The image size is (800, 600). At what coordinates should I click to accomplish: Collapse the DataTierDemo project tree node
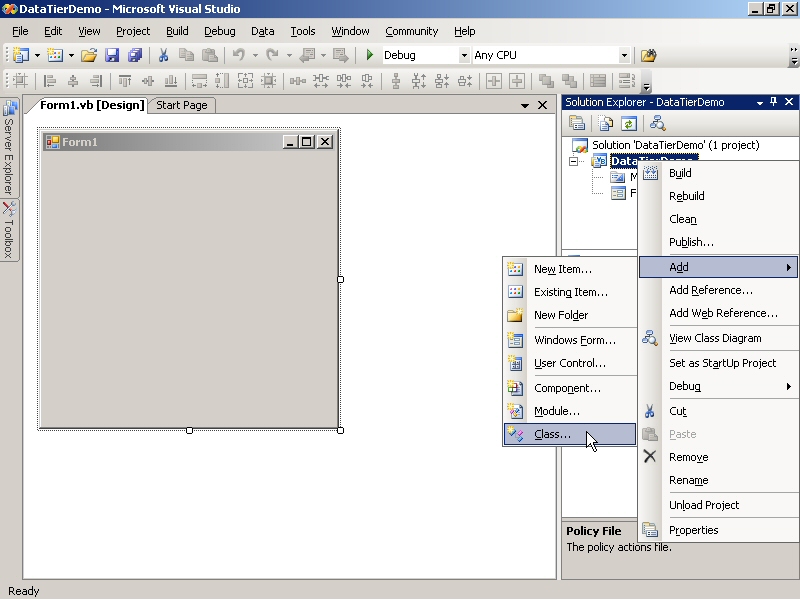pyautogui.click(x=573, y=161)
